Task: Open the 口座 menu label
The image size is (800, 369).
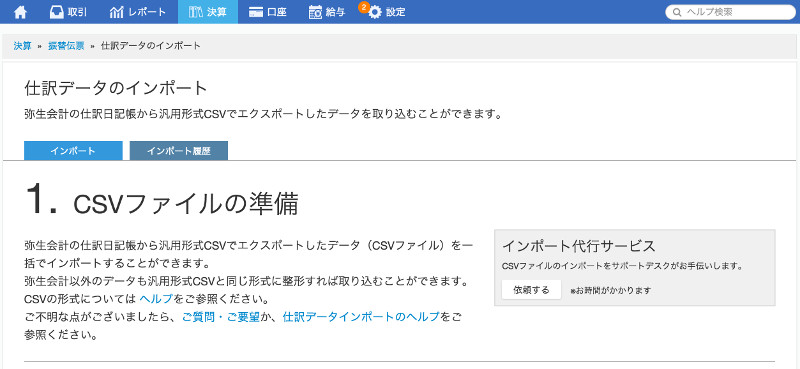Action: tap(277, 12)
